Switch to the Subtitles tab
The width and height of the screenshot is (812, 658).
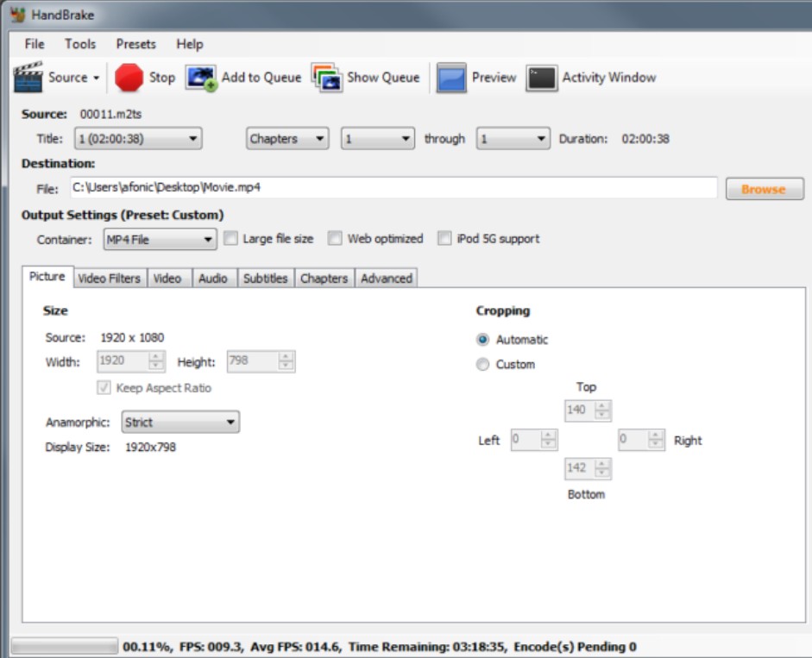click(265, 278)
